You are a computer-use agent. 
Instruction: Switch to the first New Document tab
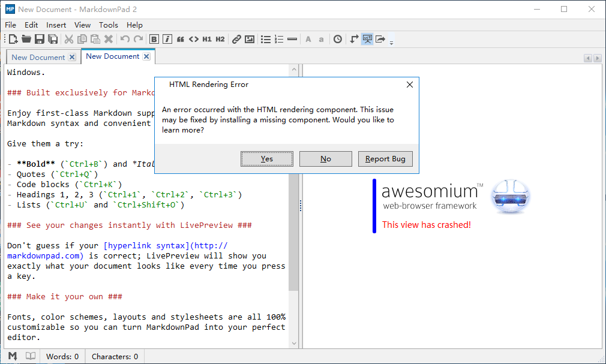(x=38, y=57)
